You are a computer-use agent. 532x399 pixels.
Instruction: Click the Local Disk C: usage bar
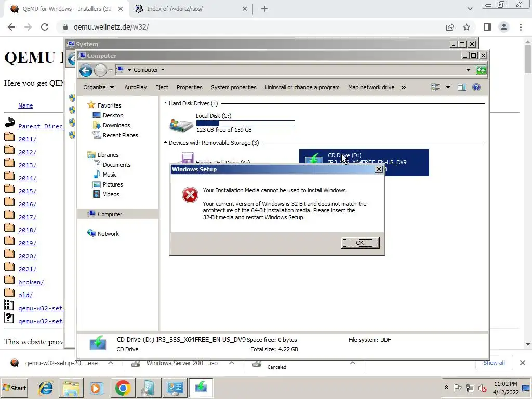(x=245, y=123)
